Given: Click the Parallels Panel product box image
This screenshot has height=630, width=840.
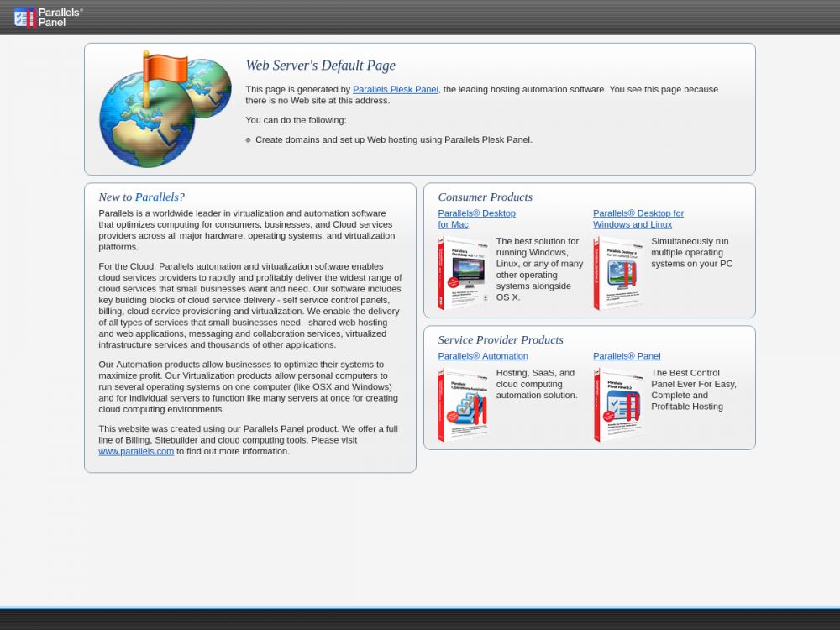Looking at the screenshot, I should pyautogui.click(x=617, y=405).
